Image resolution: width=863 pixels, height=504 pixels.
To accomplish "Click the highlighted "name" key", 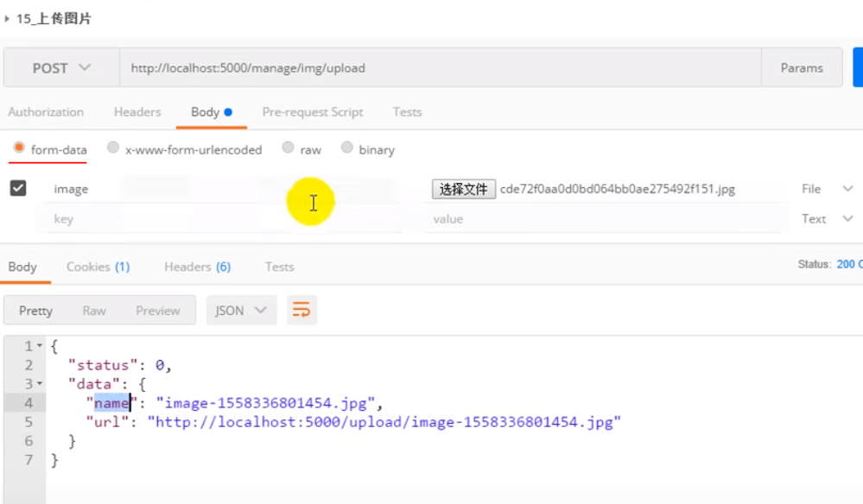I will click(111, 403).
